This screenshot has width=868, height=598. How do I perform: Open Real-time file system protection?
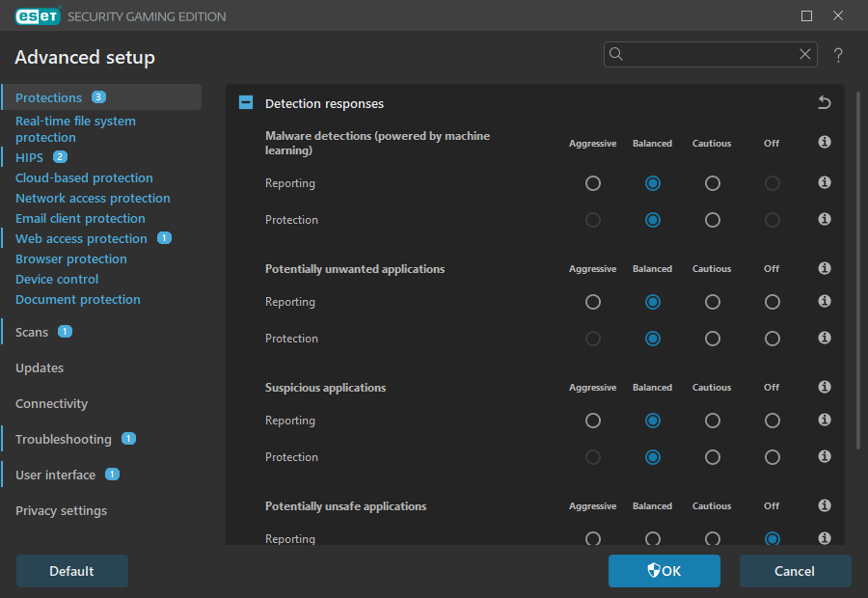pyautogui.click(x=75, y=129)
